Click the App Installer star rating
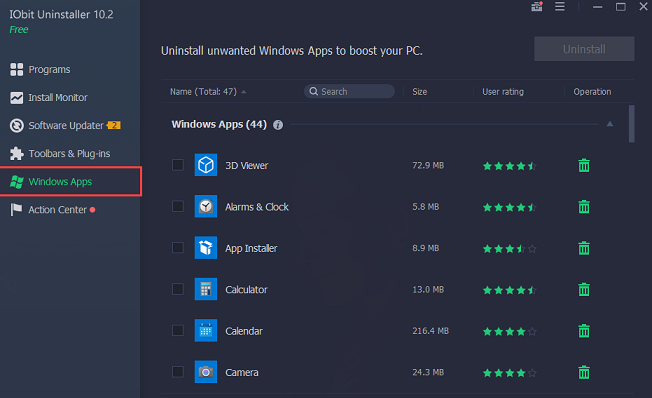The width and height of the screenshot is (652, 398). pos(509,249)
